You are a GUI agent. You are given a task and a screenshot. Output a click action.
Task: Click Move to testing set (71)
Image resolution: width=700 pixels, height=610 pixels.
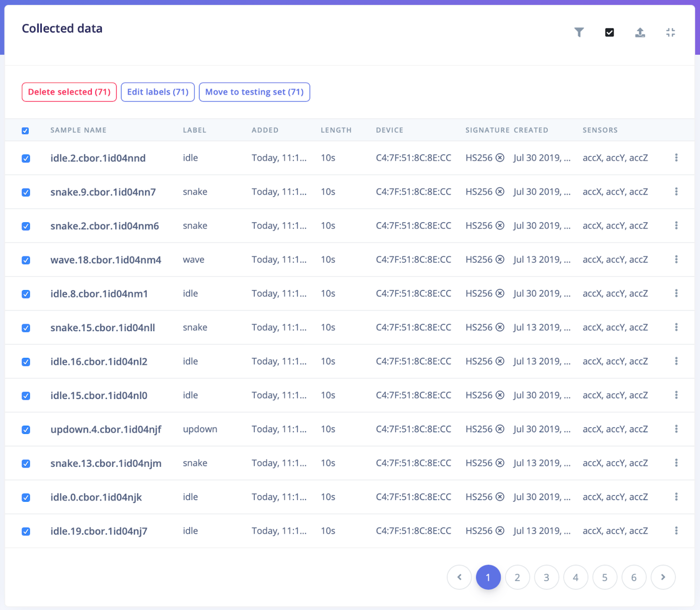254,92
